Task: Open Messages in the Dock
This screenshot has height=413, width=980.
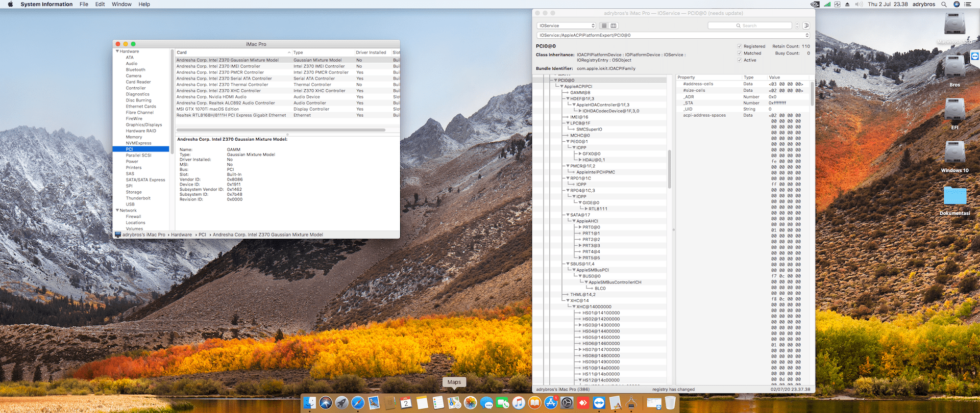Action: [486, 403]
